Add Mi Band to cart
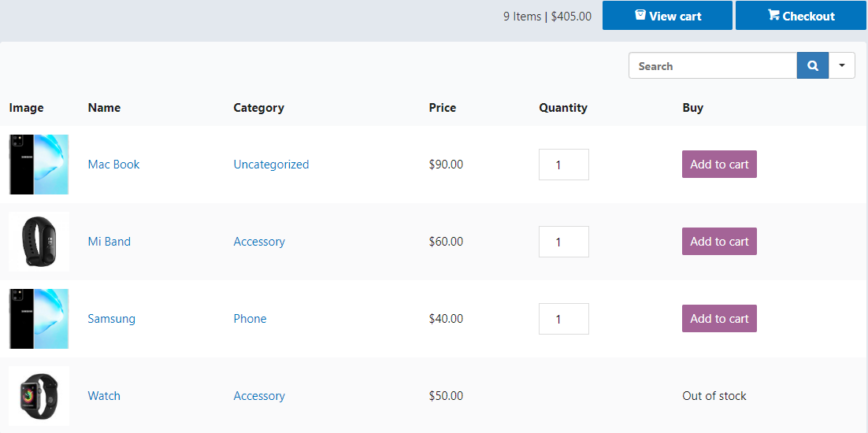Image resolution: width=868 pixels, height=433 pixels. tap(719, 242)
